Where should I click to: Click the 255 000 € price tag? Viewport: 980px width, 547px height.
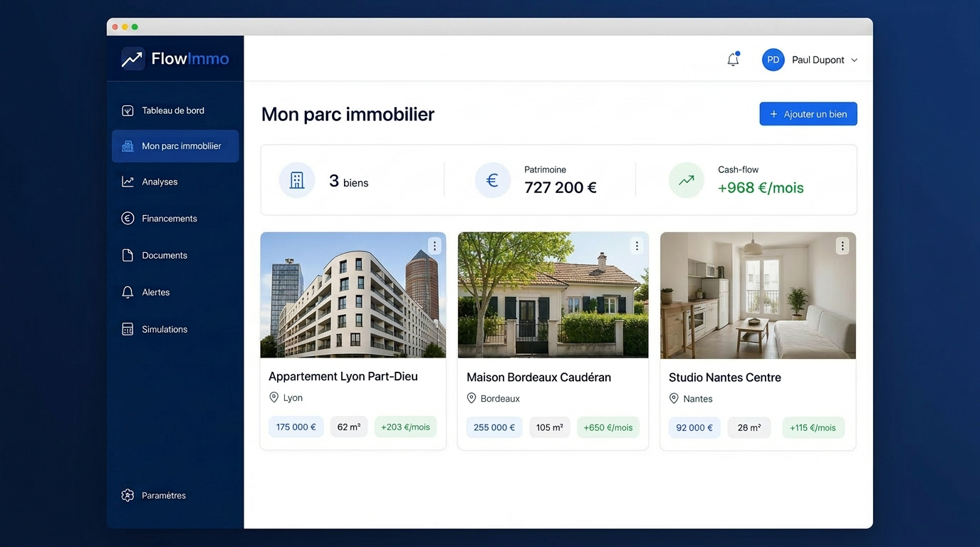[494, 427]
